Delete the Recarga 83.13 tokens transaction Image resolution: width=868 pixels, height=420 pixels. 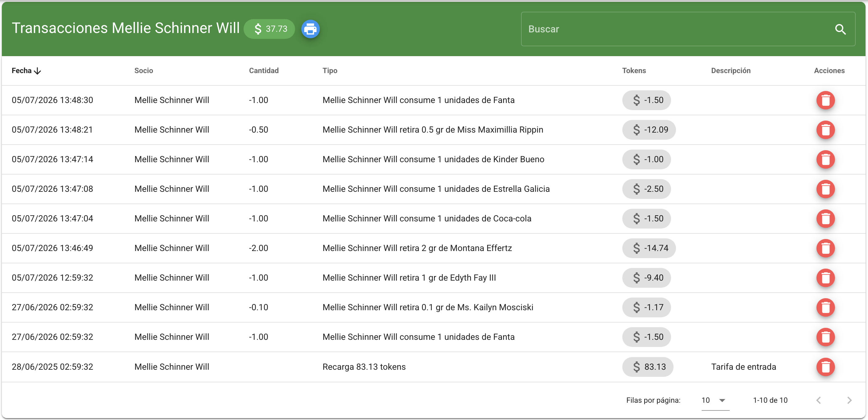(x=825, y=367)
